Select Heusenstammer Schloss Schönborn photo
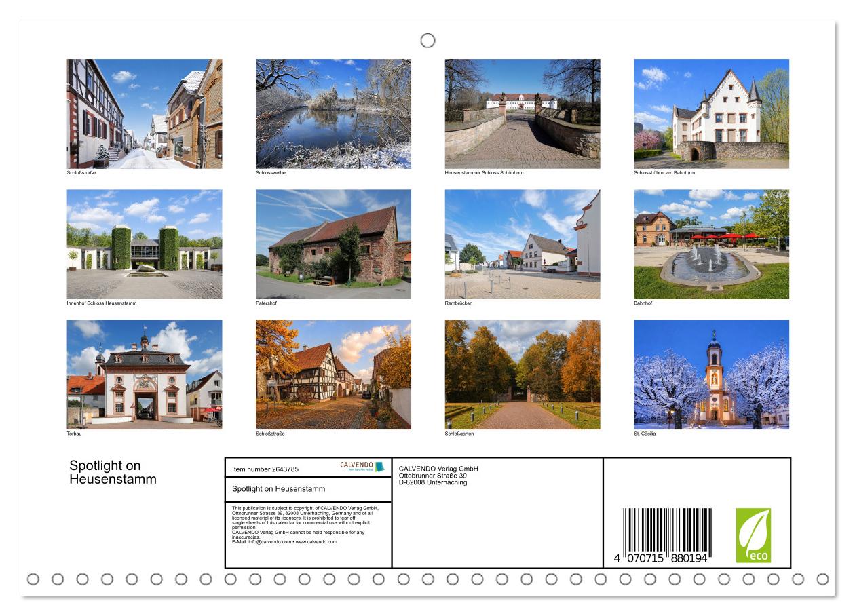 point(522,113)
